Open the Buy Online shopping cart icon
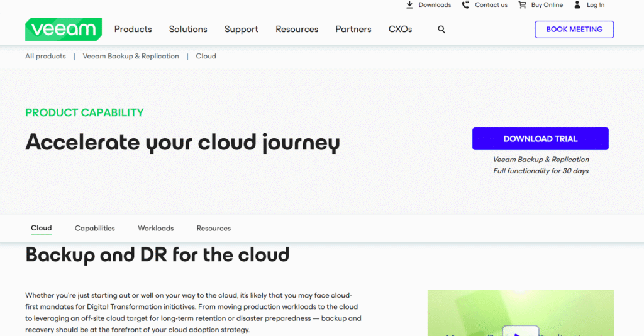Viewport: 644px width, 336px height. pyautogui.click(x=522, y=5)
